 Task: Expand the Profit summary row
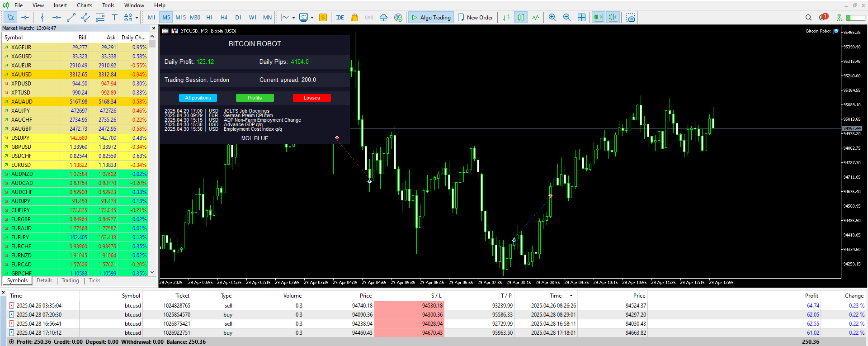click(12, 342)
